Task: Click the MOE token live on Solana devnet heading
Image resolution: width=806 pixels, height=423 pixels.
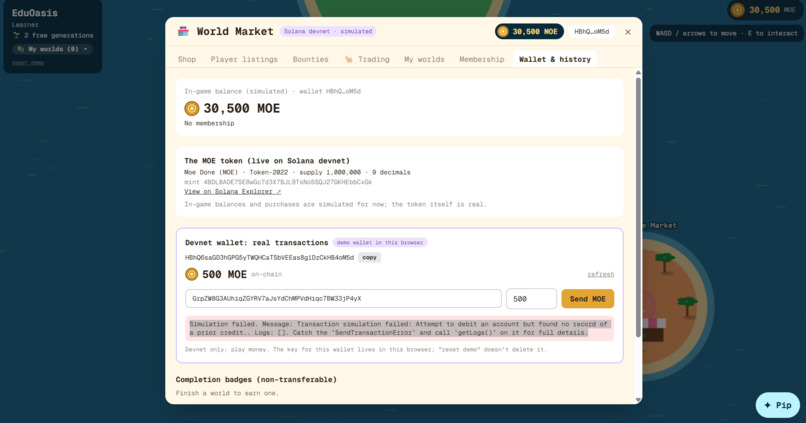Action: point(267,161)
